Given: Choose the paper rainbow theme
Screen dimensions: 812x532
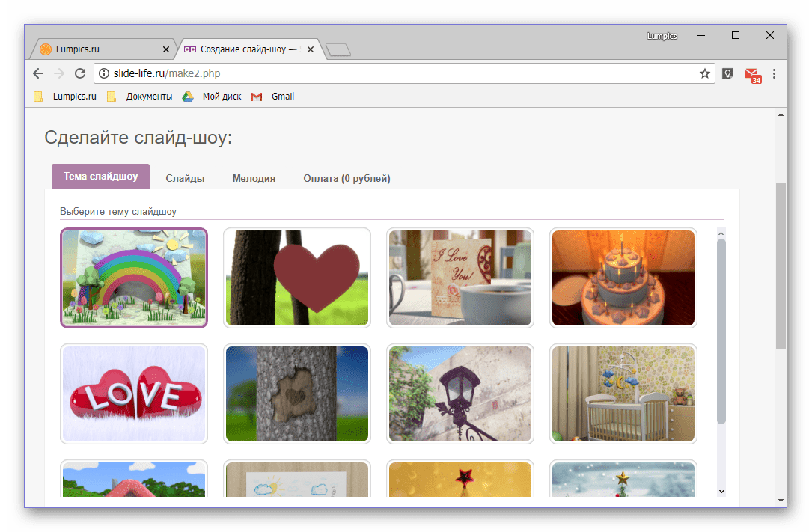Looking at the screenshot, I should coord(134,278).
